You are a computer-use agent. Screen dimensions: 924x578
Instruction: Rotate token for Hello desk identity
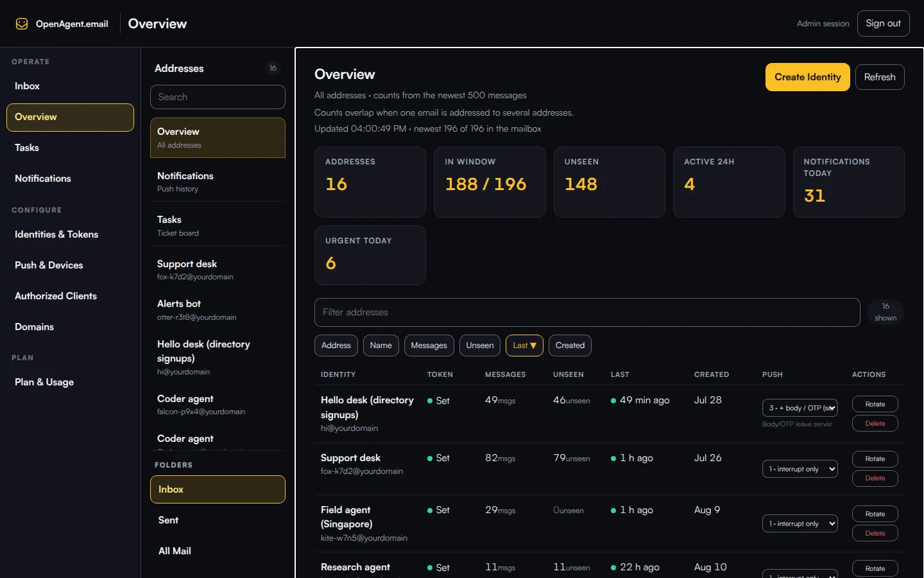875,404
